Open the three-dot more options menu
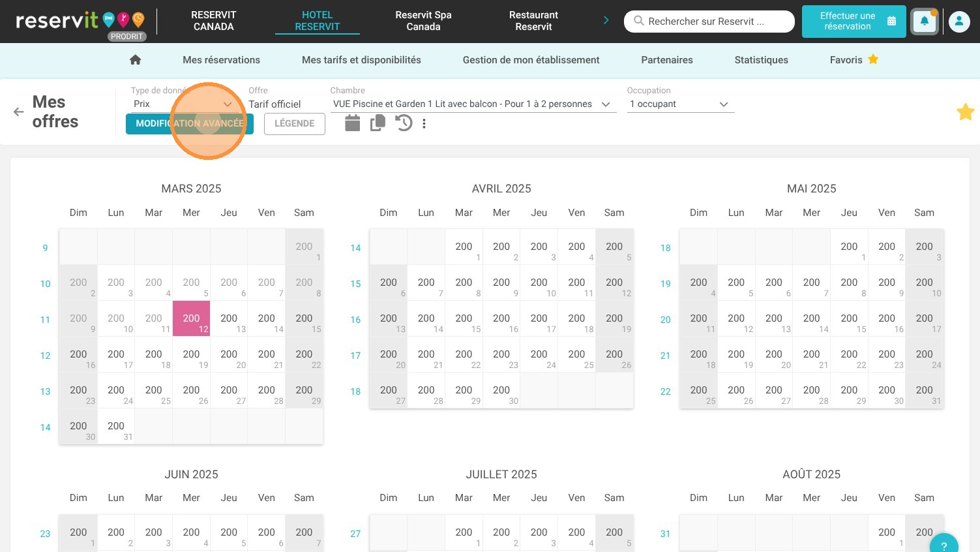The image size is (980, 552). 424,123
